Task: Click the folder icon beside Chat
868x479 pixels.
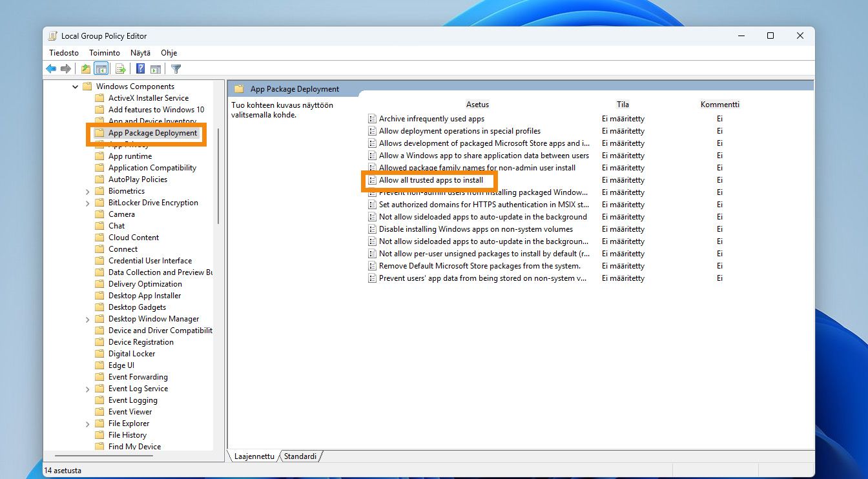Action: coord(99,226)
